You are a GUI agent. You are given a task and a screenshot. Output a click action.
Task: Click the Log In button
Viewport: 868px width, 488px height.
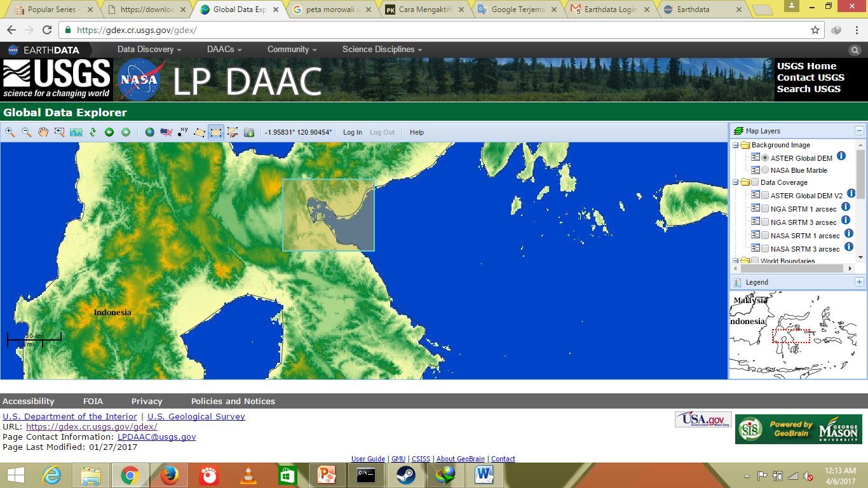[351, 132]
